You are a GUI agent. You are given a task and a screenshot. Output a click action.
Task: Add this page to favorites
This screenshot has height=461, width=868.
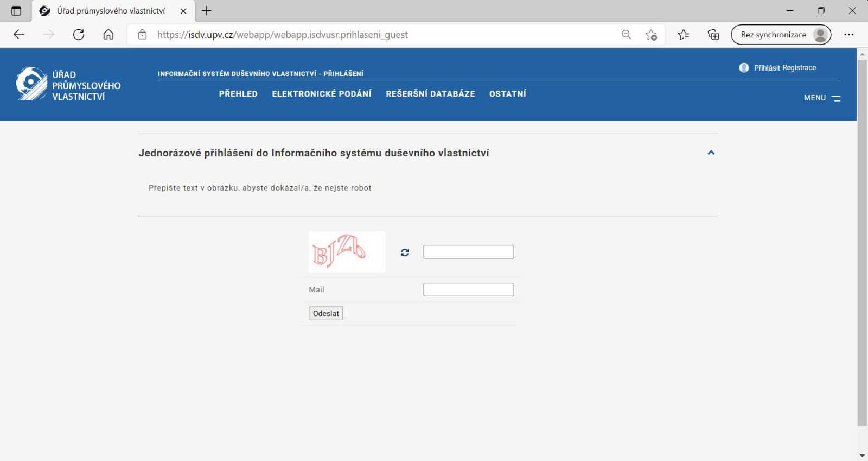(x=651, y=35)
